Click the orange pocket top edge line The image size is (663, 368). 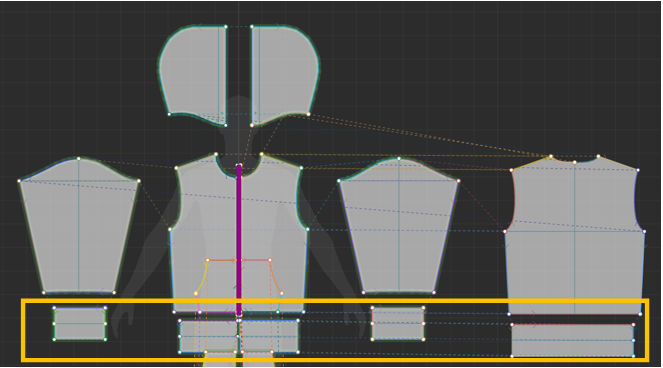coord(238,260)
